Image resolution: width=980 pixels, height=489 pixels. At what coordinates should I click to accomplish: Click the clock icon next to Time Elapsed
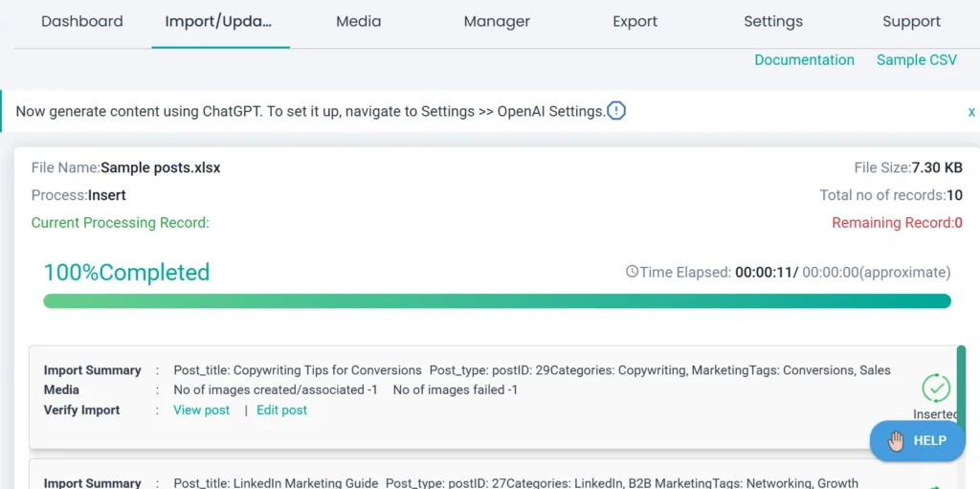point(632,272)
